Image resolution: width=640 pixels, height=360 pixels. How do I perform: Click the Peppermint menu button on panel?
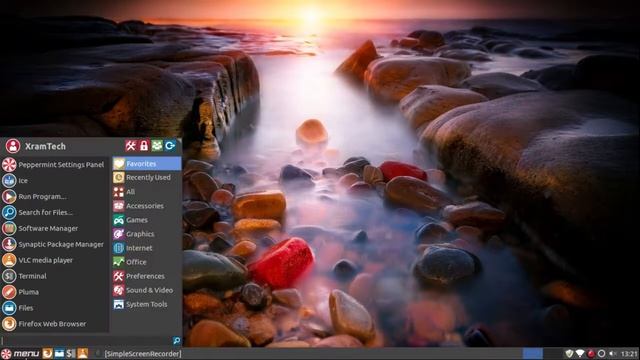pyautogui.click(x=20, y=353)
